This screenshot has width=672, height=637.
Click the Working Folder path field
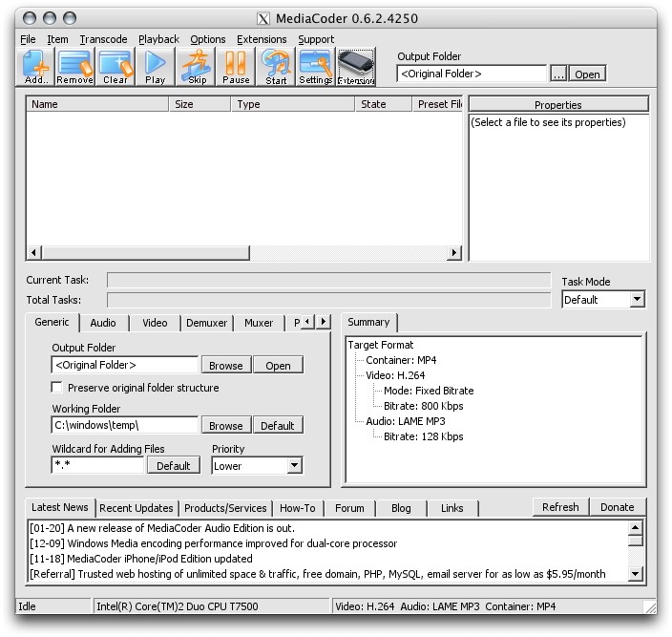(125, 425)
